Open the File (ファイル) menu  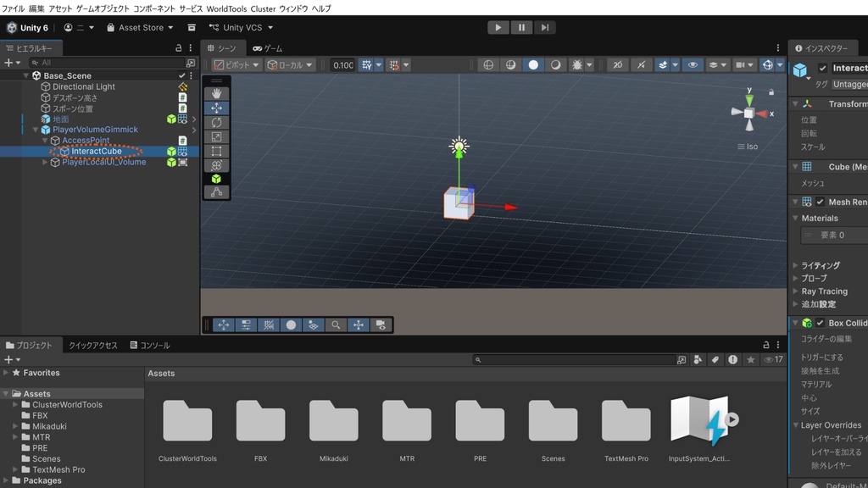point(13,8)
